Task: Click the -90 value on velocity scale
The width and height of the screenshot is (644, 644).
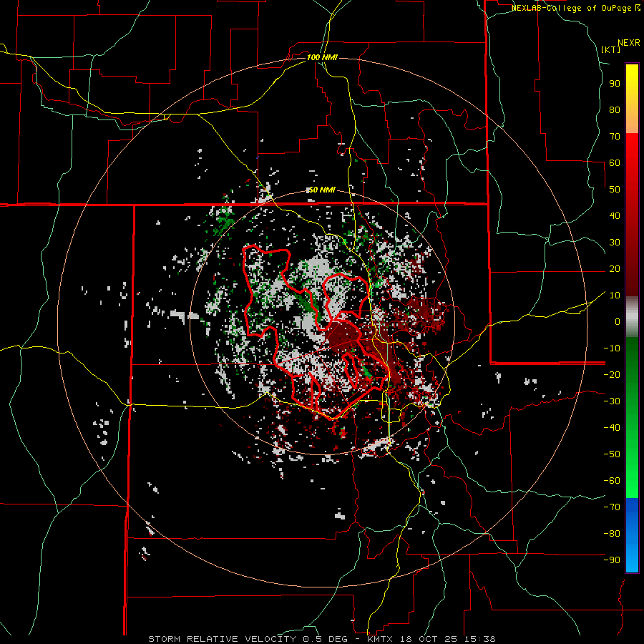Action: tap(612, 560)
